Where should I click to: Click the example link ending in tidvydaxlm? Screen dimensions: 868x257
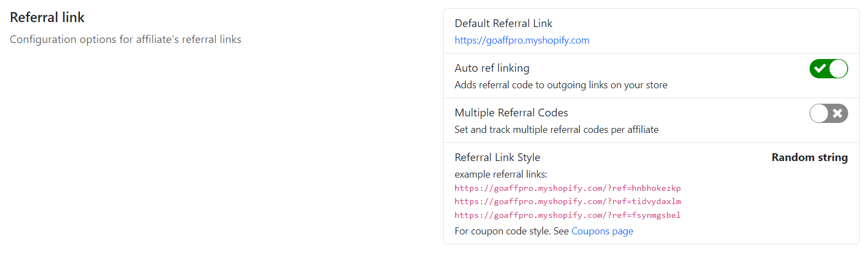[x=568, y=201]
